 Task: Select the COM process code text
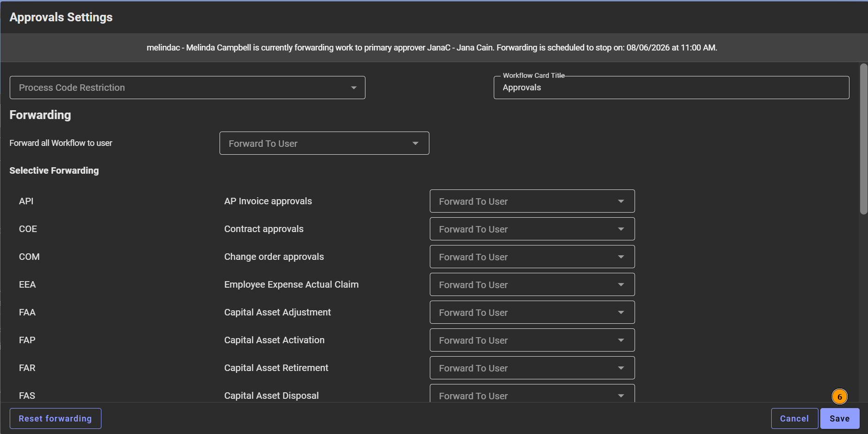(x=29, y=257)
